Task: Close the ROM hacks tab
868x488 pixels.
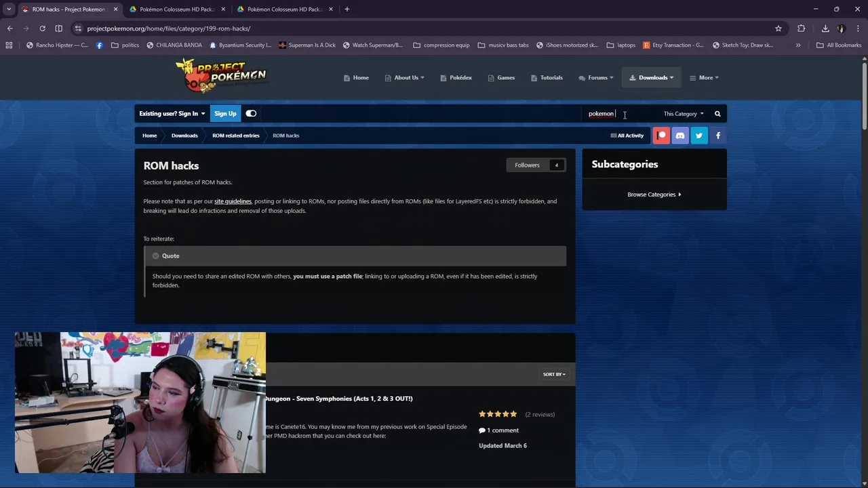Action: pyautogui.click(x=115, y=9)
